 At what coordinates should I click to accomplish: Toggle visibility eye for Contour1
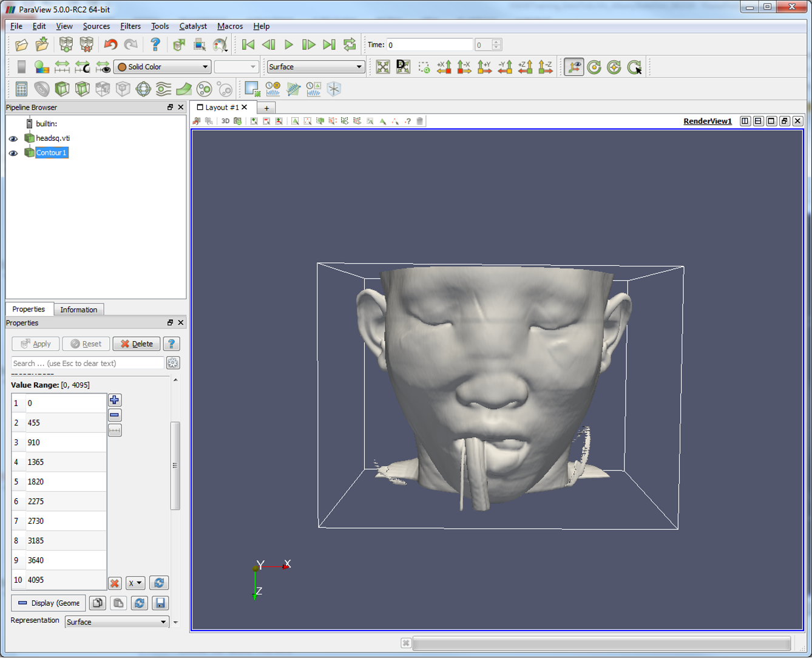click(x=13, y=153)
